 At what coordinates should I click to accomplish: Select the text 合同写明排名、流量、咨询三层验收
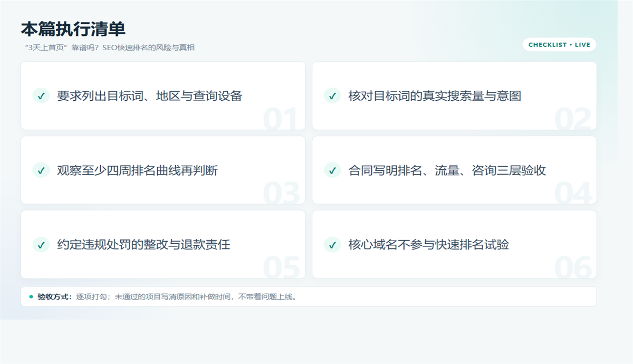[x=447, y=170]
